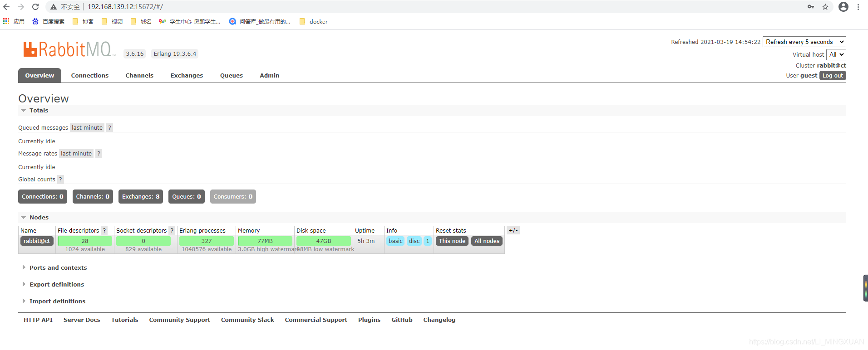Open the Apps grid shortcut
This screenshot has width=868, height=350.
[14, 21]
